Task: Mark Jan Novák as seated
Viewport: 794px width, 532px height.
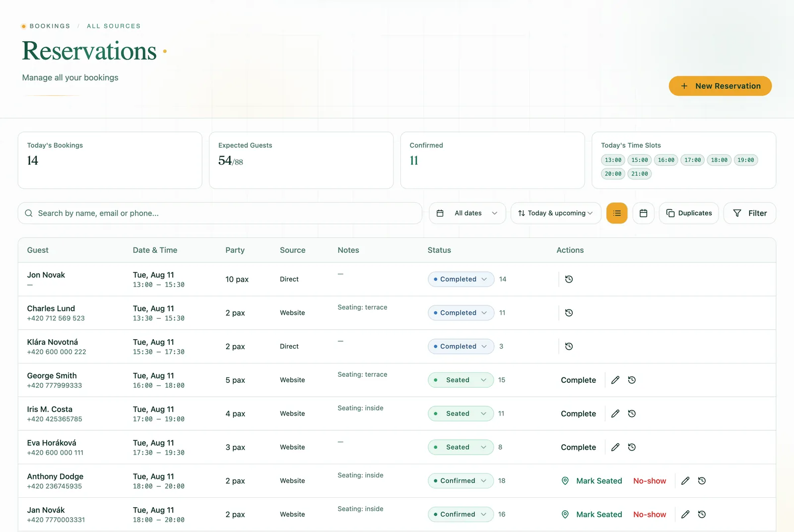Action: pyautogui.click(x=592, y=515)
